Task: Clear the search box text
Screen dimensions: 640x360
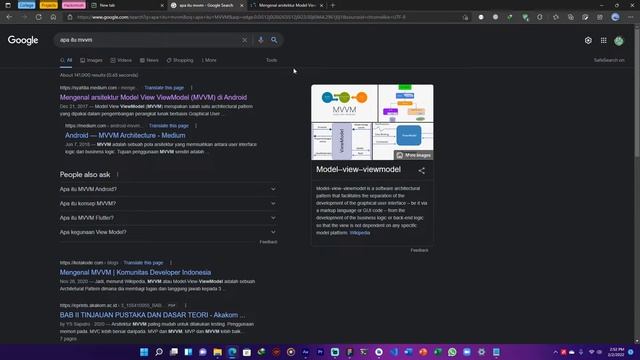Action: (244, 40)
